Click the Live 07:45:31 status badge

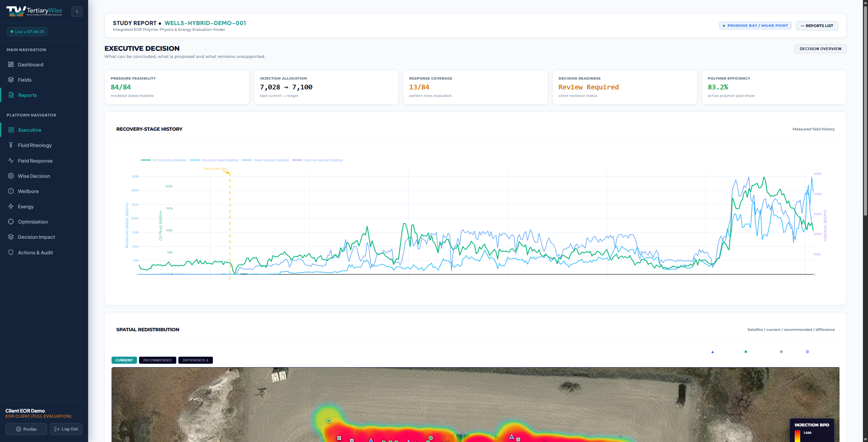(x=27, y=32)
